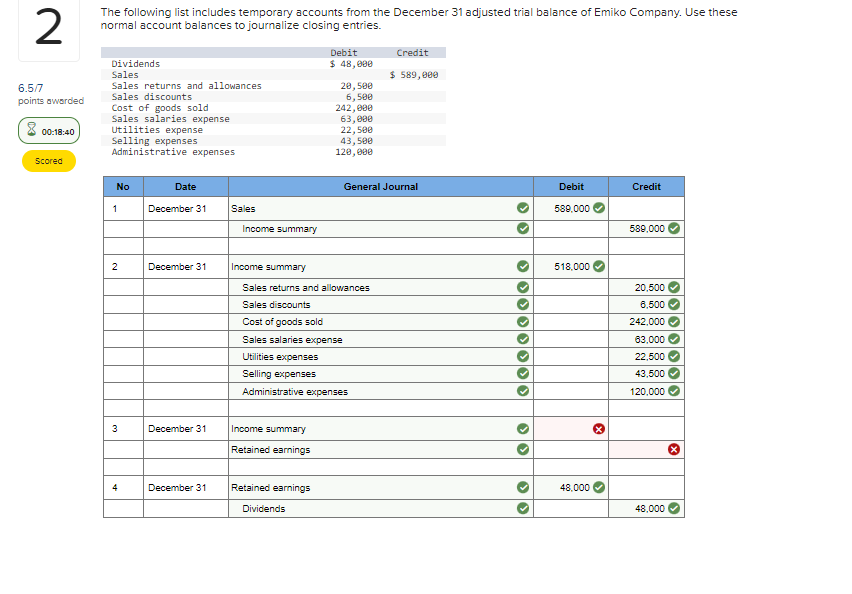Viewport: 852px width, 594px height.
Task: Click the checkmark beside Administrative expenses
Action: [x=521, y=392]
